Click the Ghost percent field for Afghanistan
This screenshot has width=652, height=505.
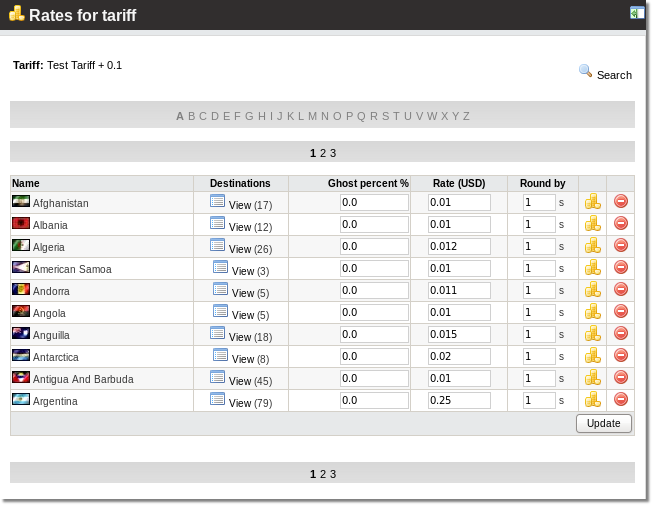[374, 202]
